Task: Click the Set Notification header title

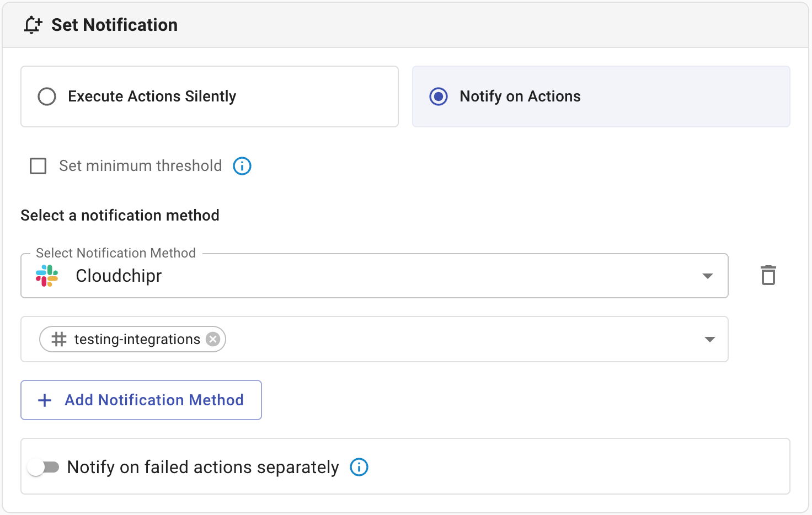Action: click(x=114, y=25)
